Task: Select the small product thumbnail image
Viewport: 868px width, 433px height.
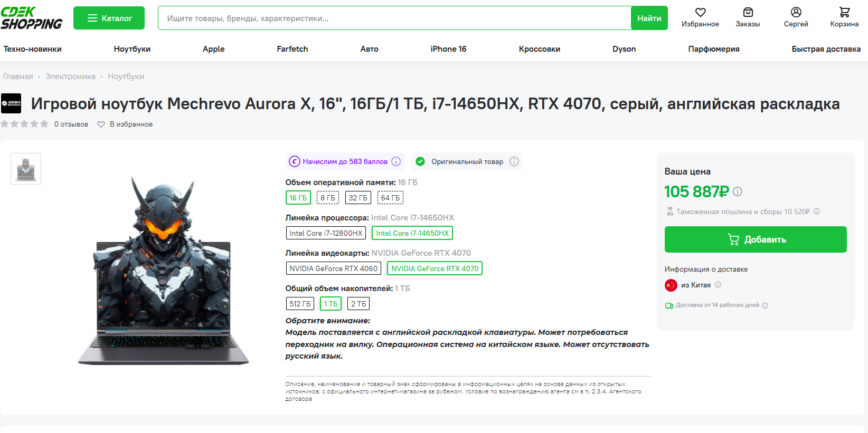Action: [26, 169]
